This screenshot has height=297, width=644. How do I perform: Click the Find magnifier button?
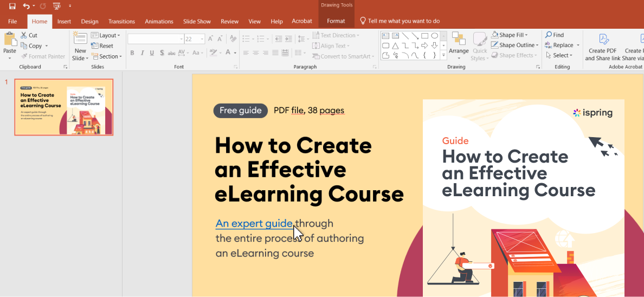point(555,35)
